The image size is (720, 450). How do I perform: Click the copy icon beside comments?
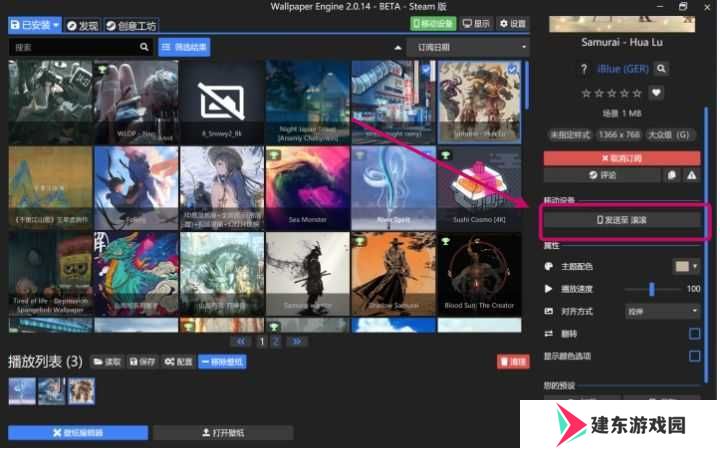coord(672,175)
